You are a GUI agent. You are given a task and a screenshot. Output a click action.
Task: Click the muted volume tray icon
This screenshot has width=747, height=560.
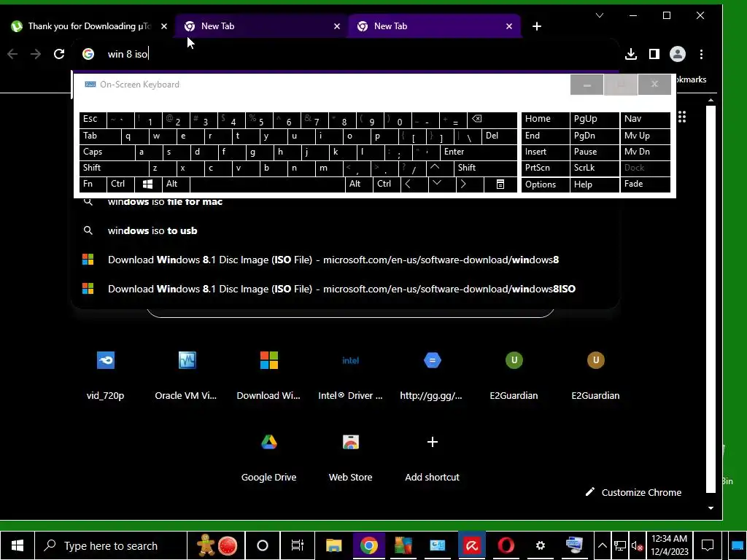[637, 546]
